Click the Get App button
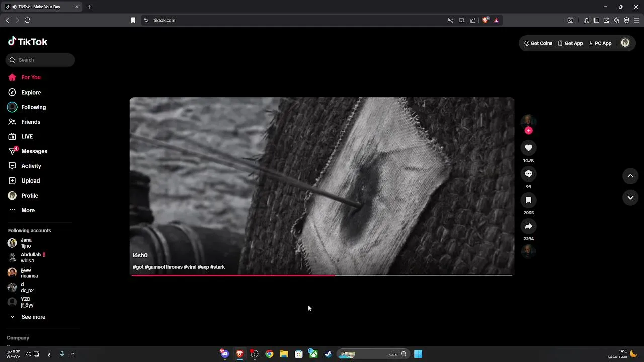Screen dimensions: 644x362 (570, 43)
